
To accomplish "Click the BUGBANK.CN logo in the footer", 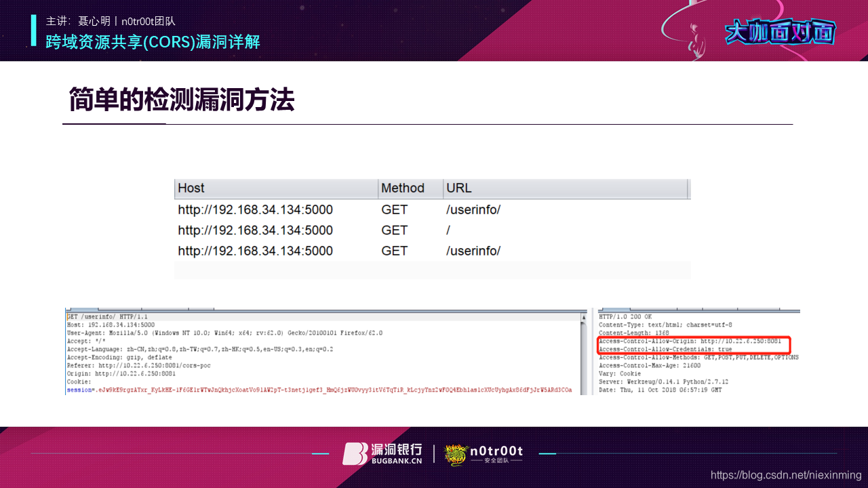I will coord(382,453).
